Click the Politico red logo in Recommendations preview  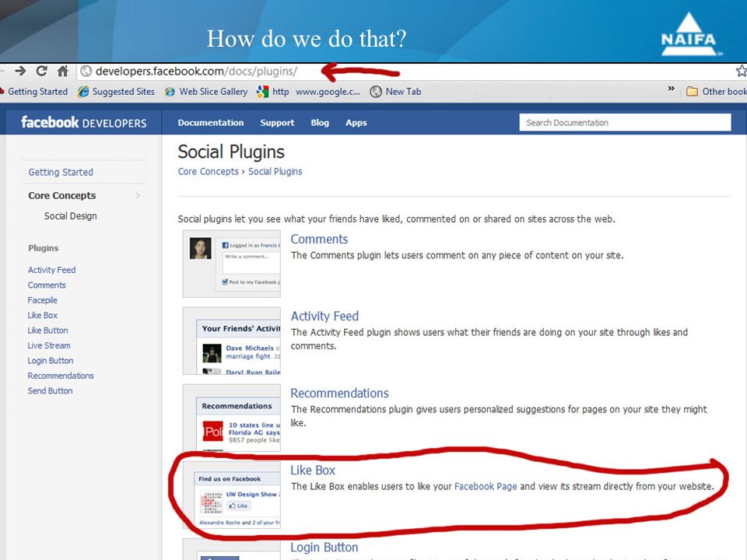tap(212, 432)
